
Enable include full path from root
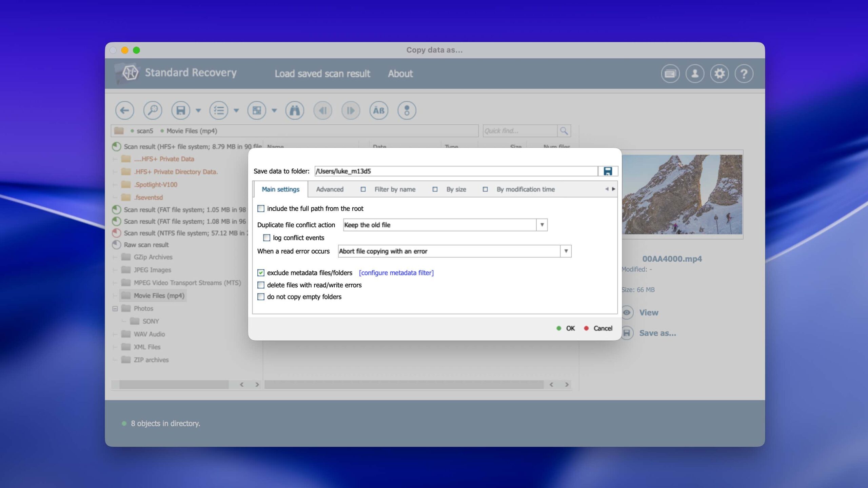pyautogui.click(x=261, y=209)
